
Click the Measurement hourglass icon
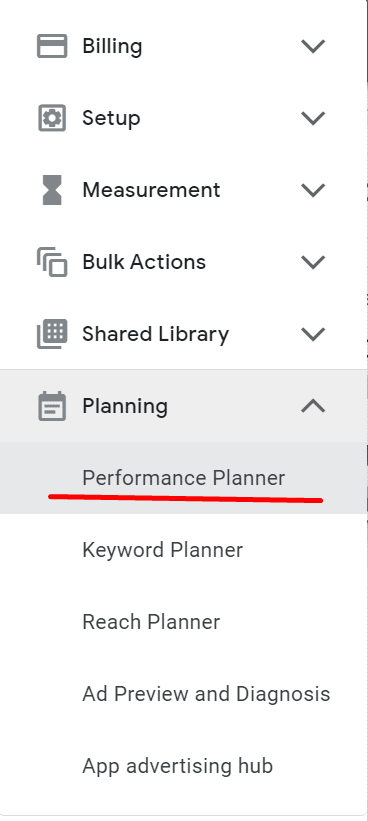click(x=52, y=190)
